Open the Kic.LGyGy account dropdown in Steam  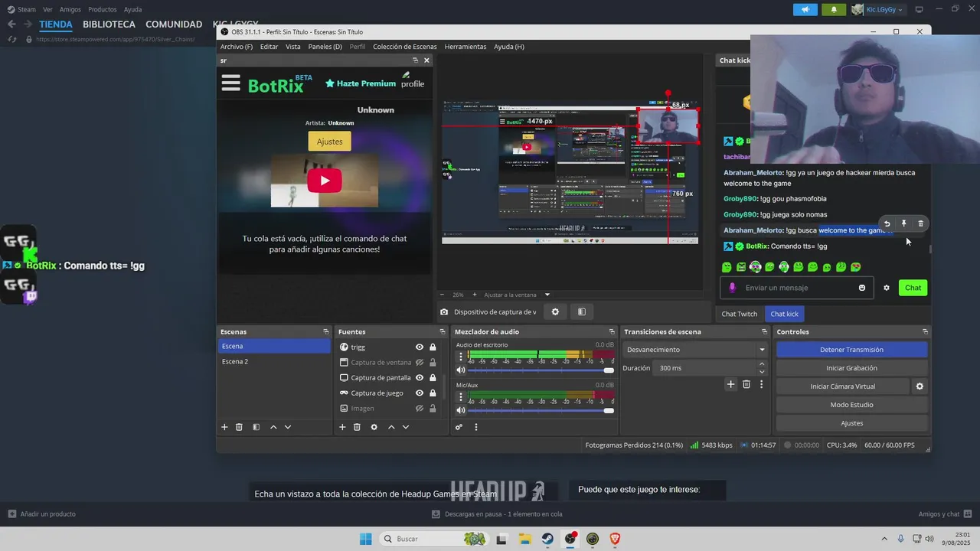click(879, 9)
